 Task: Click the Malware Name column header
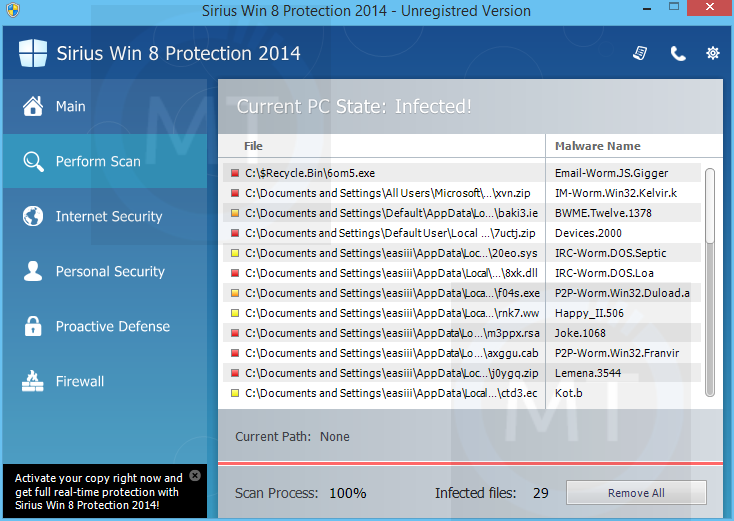(597, 146)
